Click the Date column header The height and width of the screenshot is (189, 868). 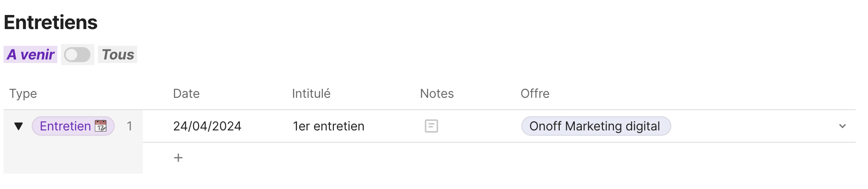186,93
